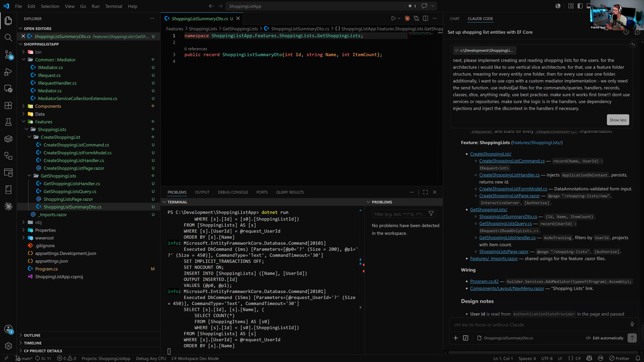644x362 pixels.
Task: Open Extensions view in activity bar
Action: pyautogui.click(x=8, y=105)
